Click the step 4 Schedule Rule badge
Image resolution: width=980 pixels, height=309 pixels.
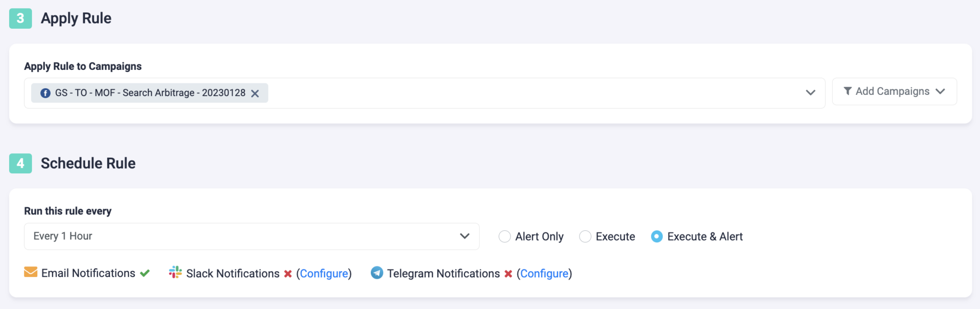coord(20,164)
